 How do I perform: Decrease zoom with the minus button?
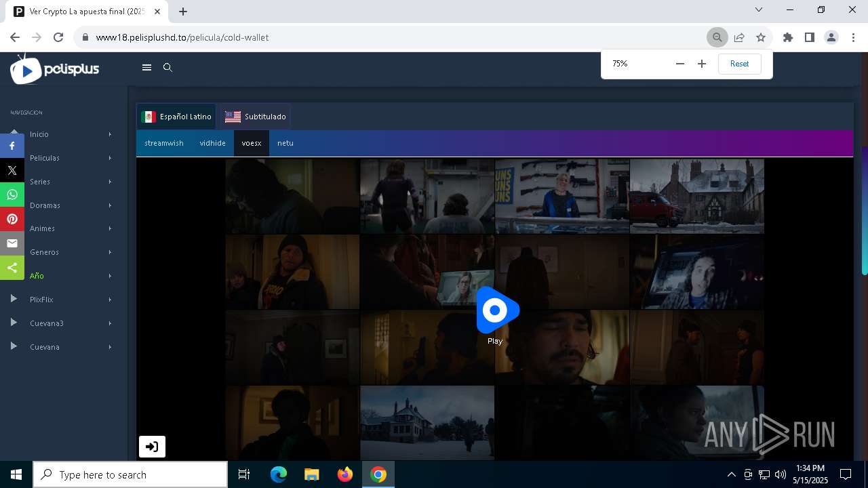click(x=680, y=64)
